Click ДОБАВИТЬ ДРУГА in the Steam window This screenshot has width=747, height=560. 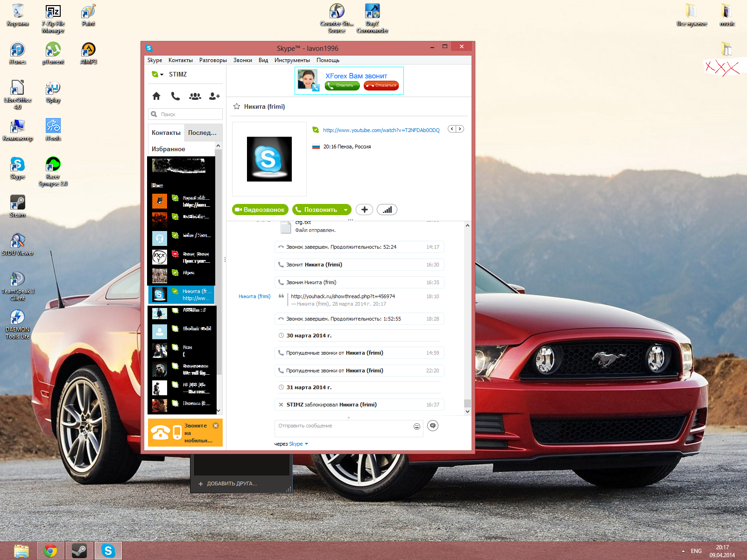pyautogui.click(x=228, y=484)
